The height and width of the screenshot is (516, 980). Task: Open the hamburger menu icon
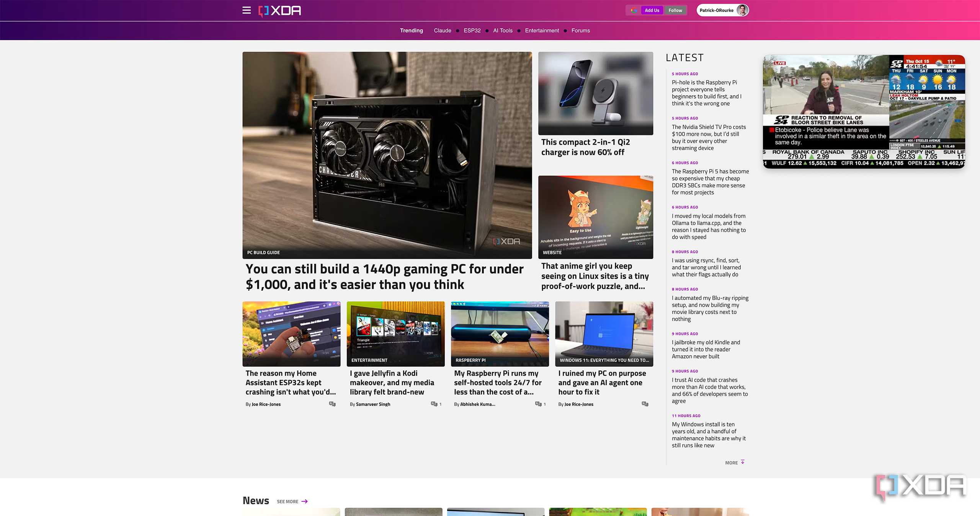[x=247, y=10]
